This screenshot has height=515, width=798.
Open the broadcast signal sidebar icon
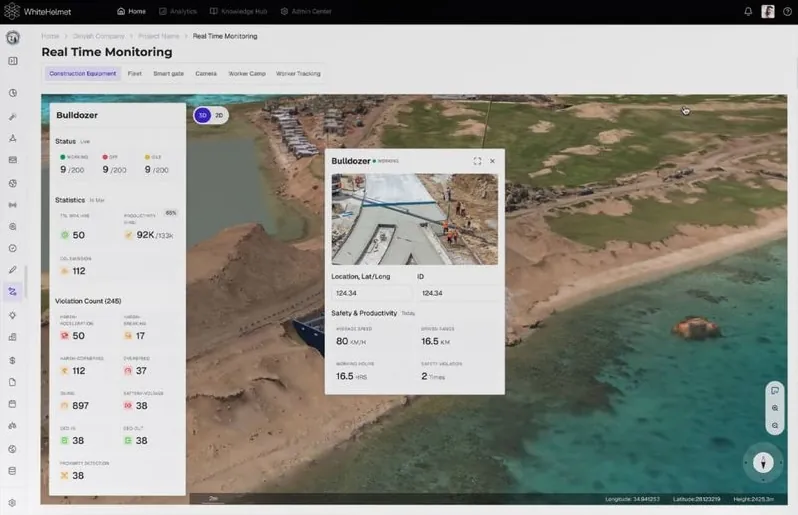pyautogui.click(x=13, y=205)
